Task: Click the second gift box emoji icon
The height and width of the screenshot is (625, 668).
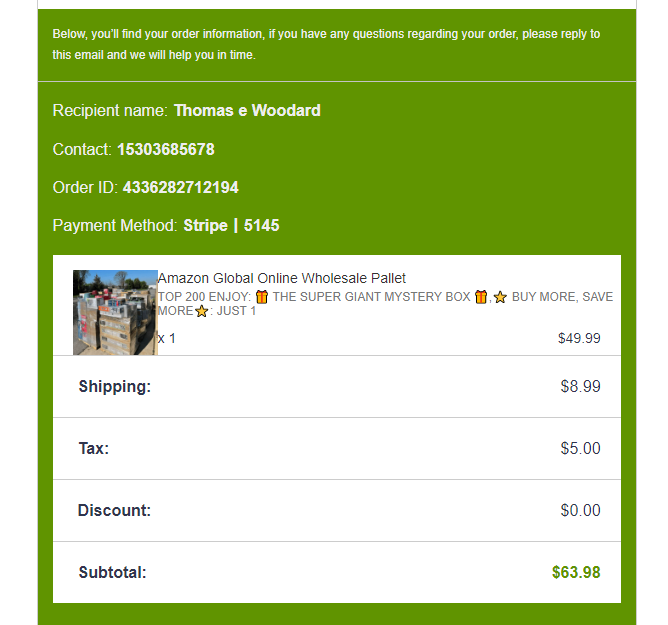Action: point(481,297)
